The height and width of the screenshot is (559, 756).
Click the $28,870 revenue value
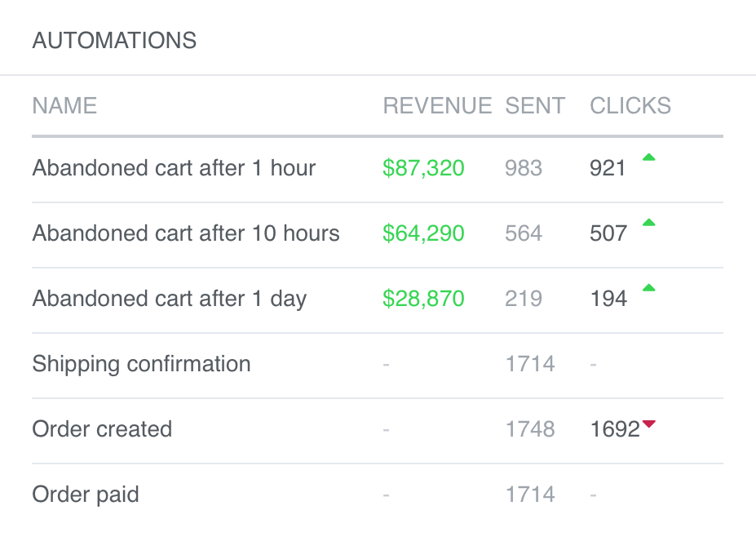coord(423,299)
